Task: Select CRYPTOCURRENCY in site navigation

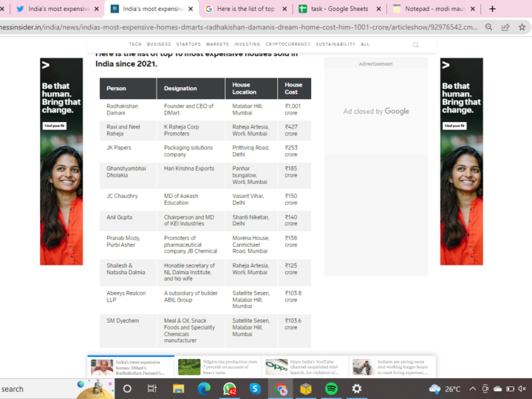Action: 287,44
